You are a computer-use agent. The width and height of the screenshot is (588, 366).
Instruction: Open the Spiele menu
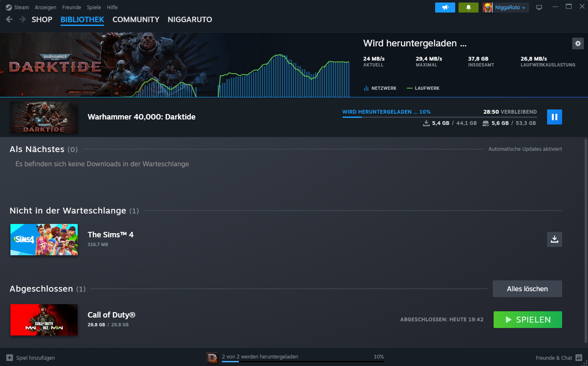tap(94, 8)
